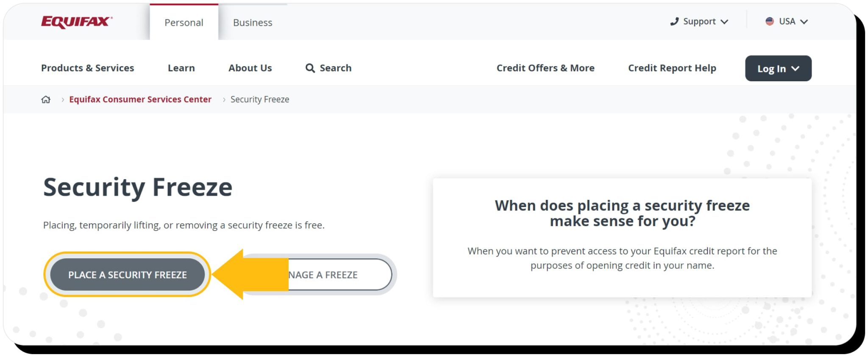Visit Credit Report Help page
This screenshot has width=868, height=357.
pos(672,68)
